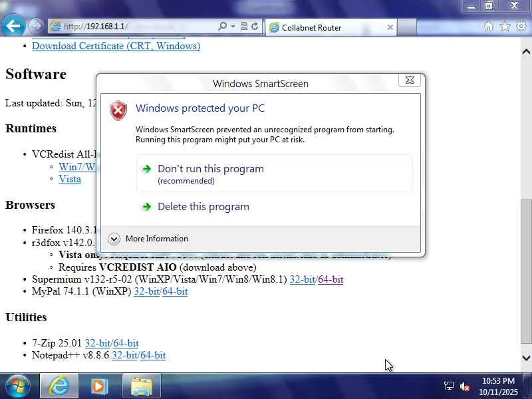Viewport: 532px width, 399px height.
Task: Close the Windows SmartScreen dialog
Action: pyautogui.click(x=410, y=80)
